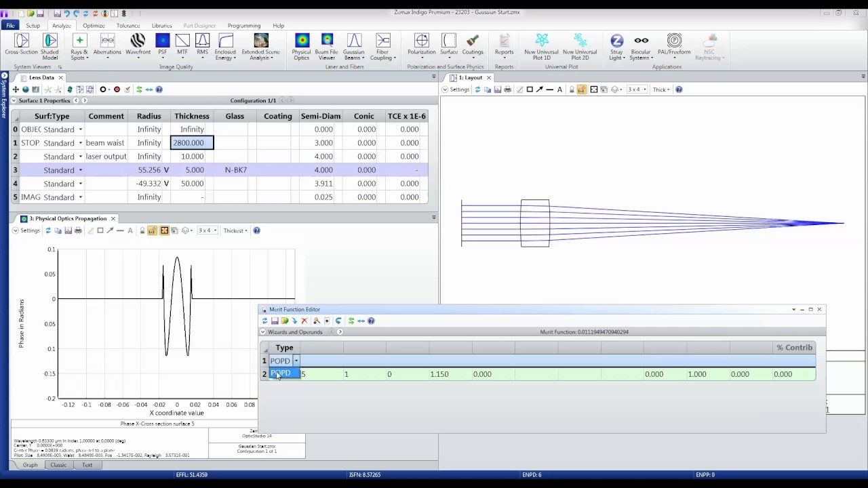Click the Layout window refresh icon
The height and width of the screenshot is (488, 868).
[x=477, y=89]
